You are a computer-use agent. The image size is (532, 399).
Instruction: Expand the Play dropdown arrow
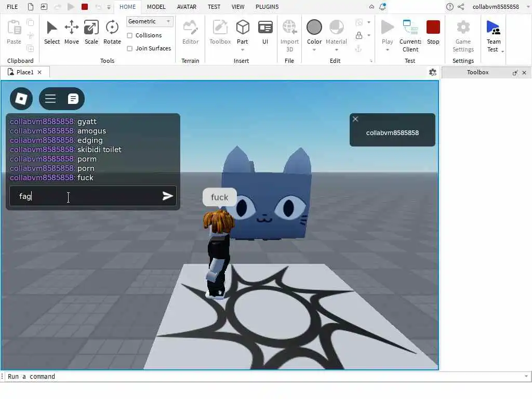pyautogui.click(x=387, y=50)
